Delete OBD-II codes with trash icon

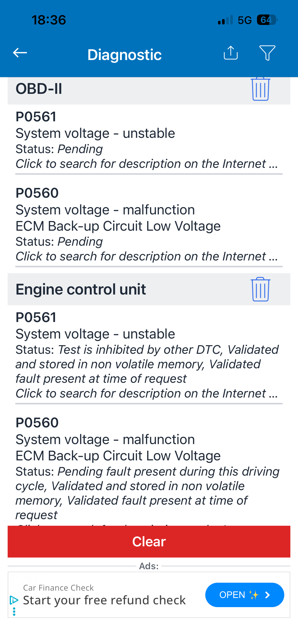(x=260, y=89)
